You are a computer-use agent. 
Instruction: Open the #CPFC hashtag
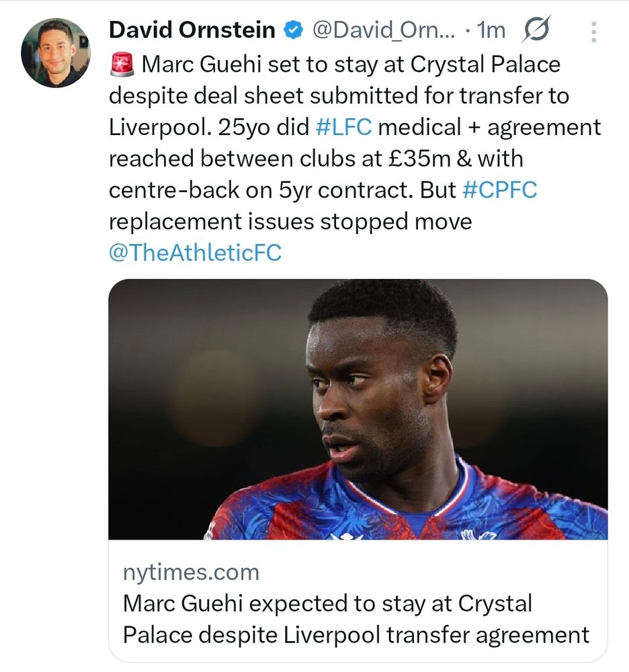pos(499,190)
